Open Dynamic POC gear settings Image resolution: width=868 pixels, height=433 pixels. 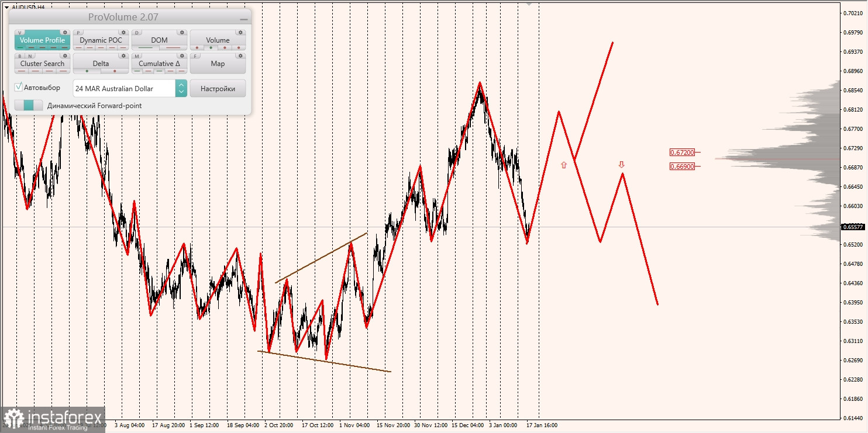(x=123, y=33)
